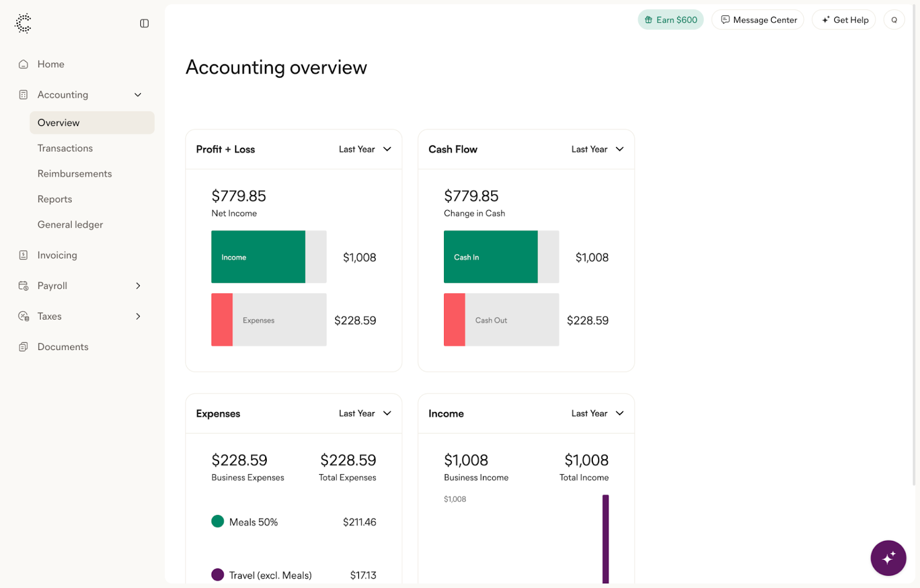
Task: Expand the Payroll submenu arrow
Action: tap(138, 286)
